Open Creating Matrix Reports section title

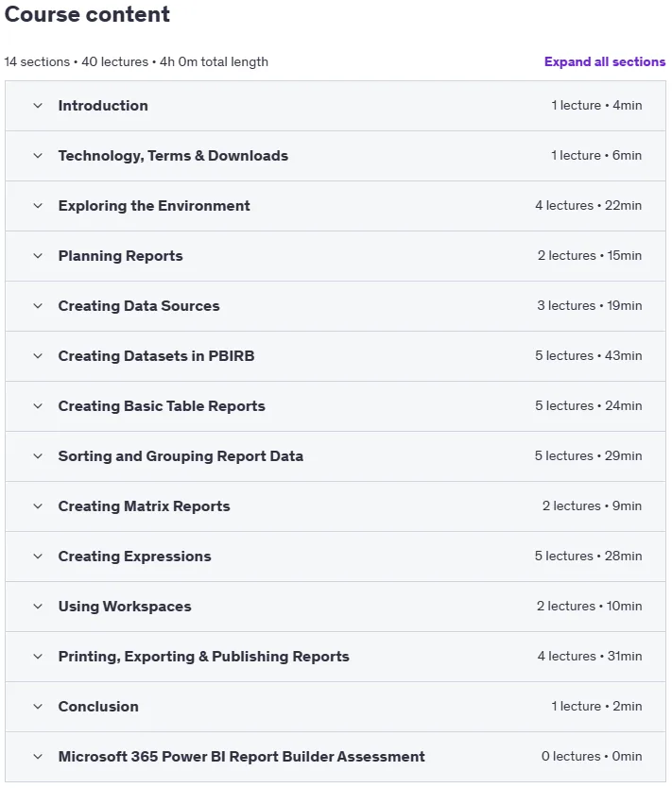click(x=144, y=506)
